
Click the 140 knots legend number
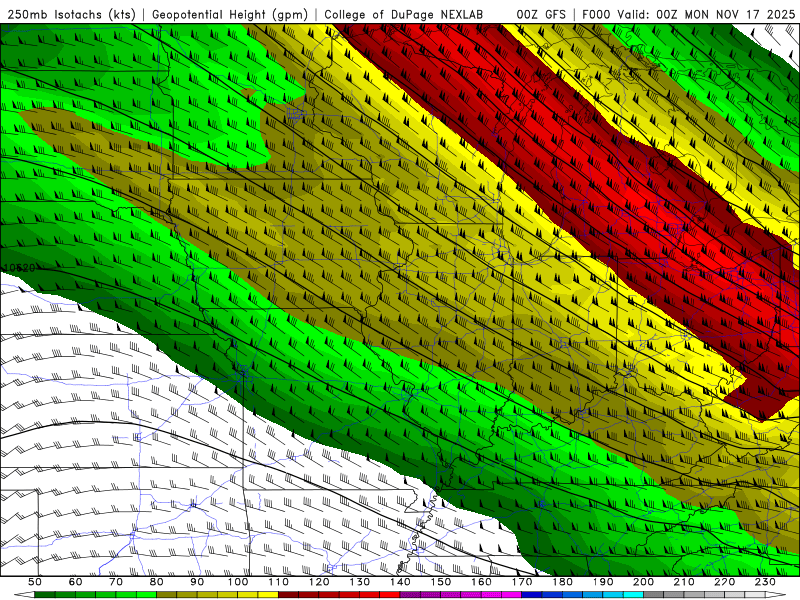tap(401, 582)
